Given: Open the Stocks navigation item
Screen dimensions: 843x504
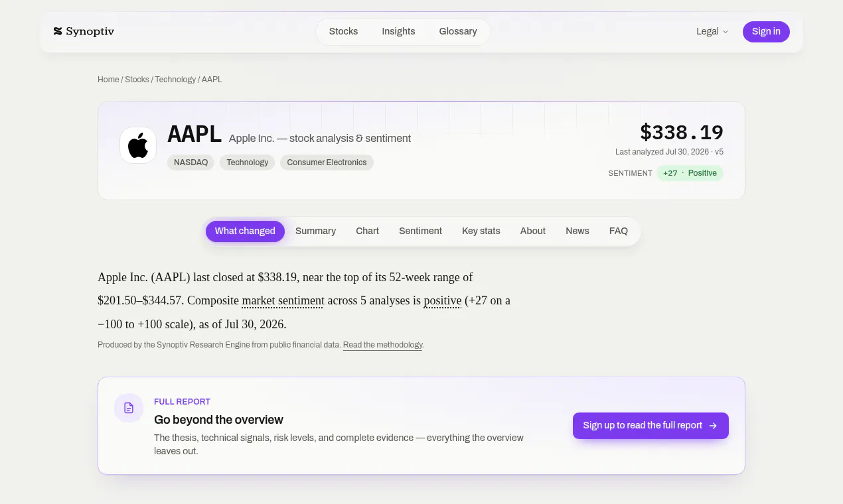Looking at the screenshot, I should point(343,31).
